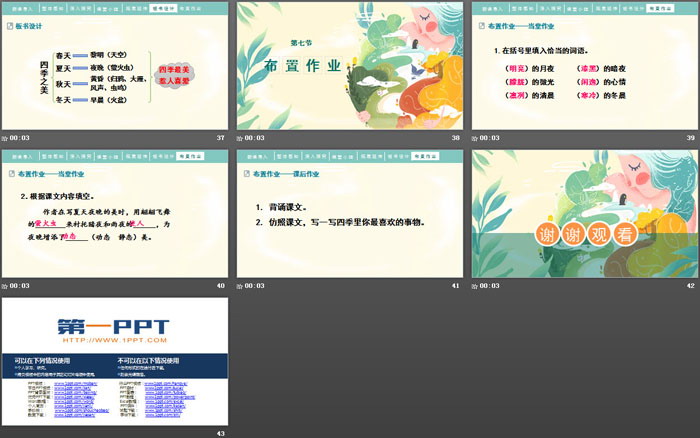Select slide 40 with the fill-in-the-blank paragraph

coord(115,213)
